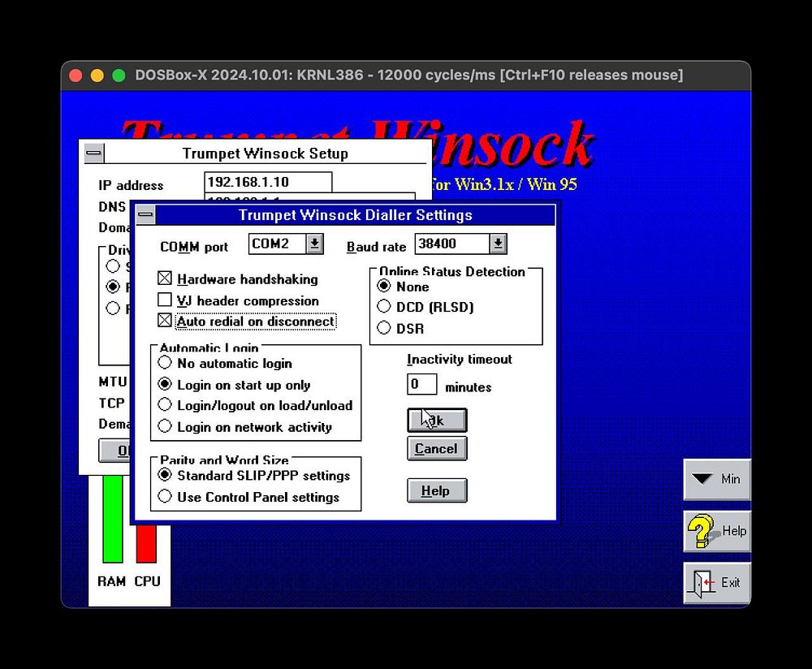The width and height of the screenshot is (812, 669).
Task: Click the red CPU usage bar
Action: [x=146, y=543]
